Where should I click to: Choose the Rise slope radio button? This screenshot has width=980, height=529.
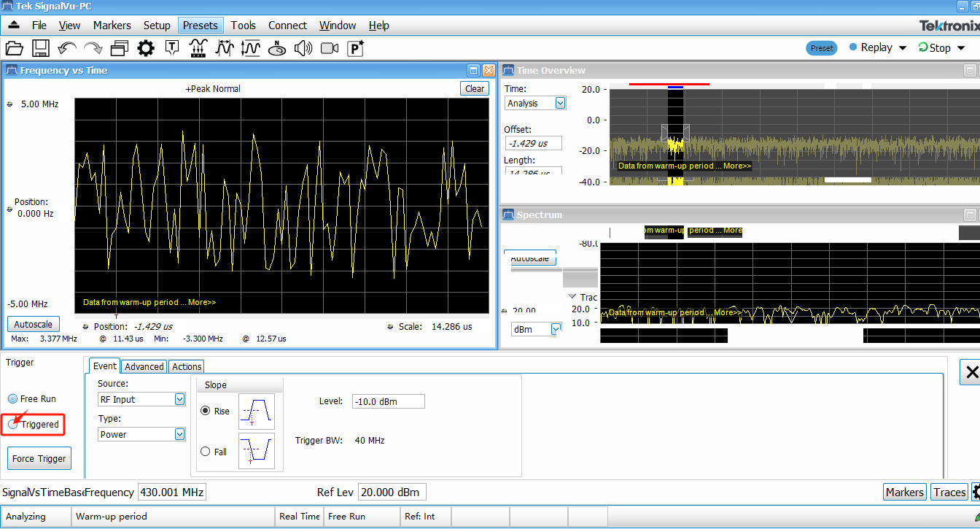click(x=206, y=412)
